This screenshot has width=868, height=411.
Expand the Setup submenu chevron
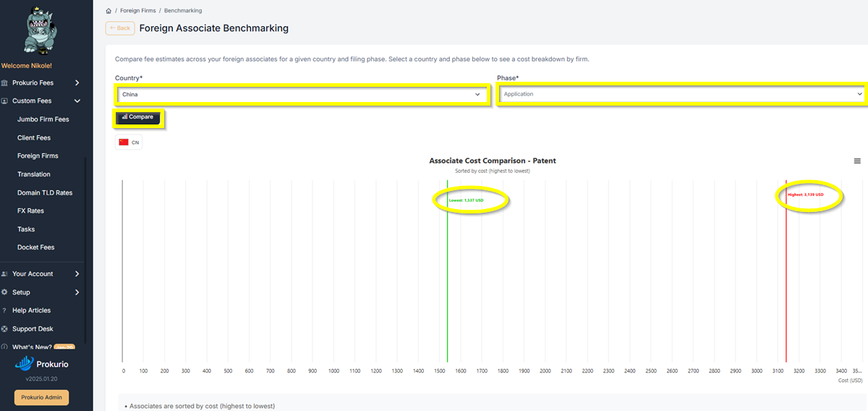tap(77, 292)
